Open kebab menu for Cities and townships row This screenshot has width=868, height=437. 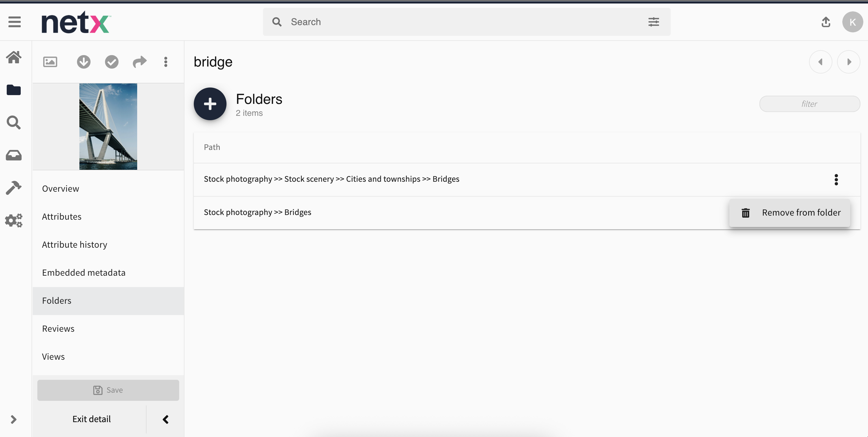tap(836, 179)
